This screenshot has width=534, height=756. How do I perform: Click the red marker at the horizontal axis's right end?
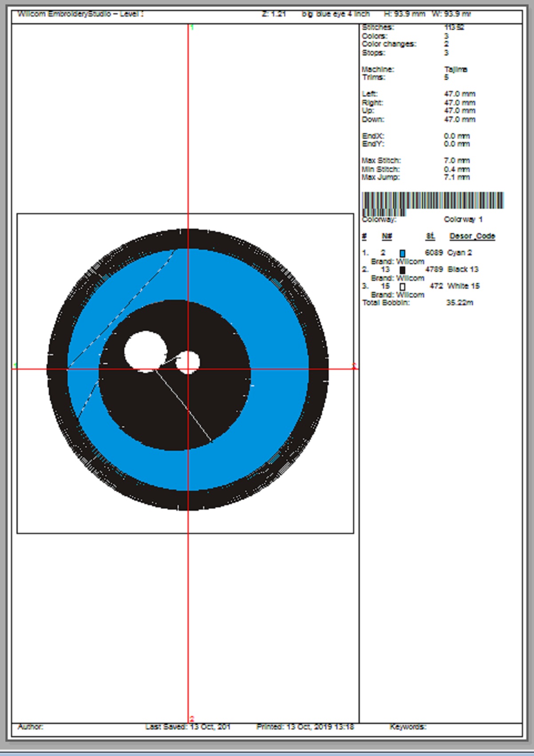(x=354, y=366)
